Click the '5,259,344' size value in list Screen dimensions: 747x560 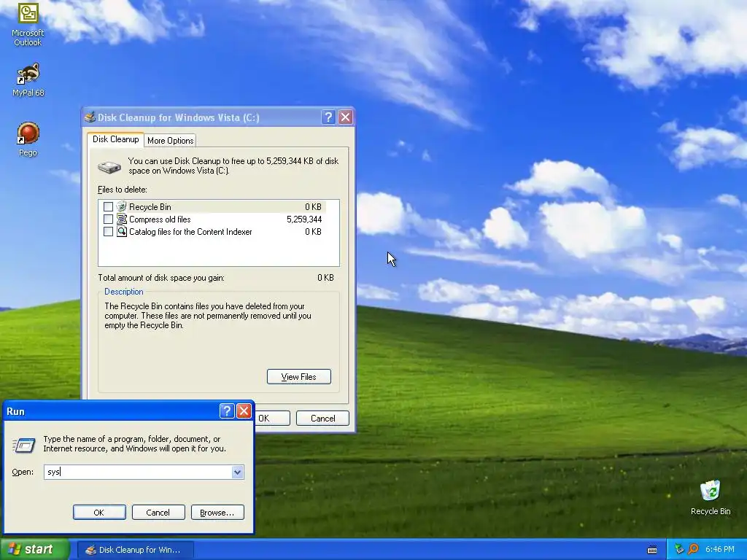[304, 219]
